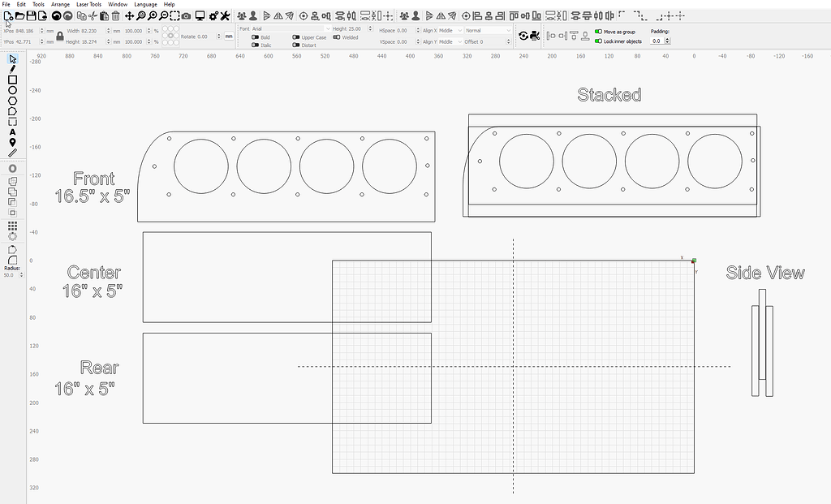Delete selection using the trash icon
This screenshot has height=504, width=831.
point(116,15)
